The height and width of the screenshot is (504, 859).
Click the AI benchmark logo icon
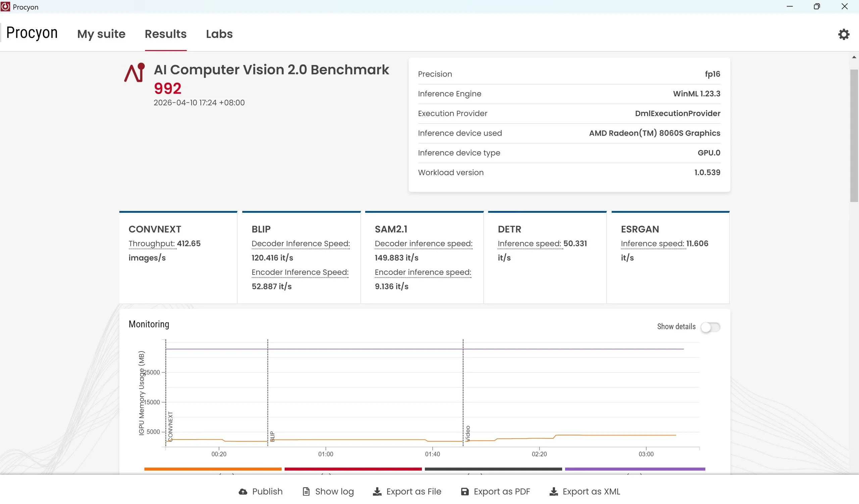click(x=134, y=72)
